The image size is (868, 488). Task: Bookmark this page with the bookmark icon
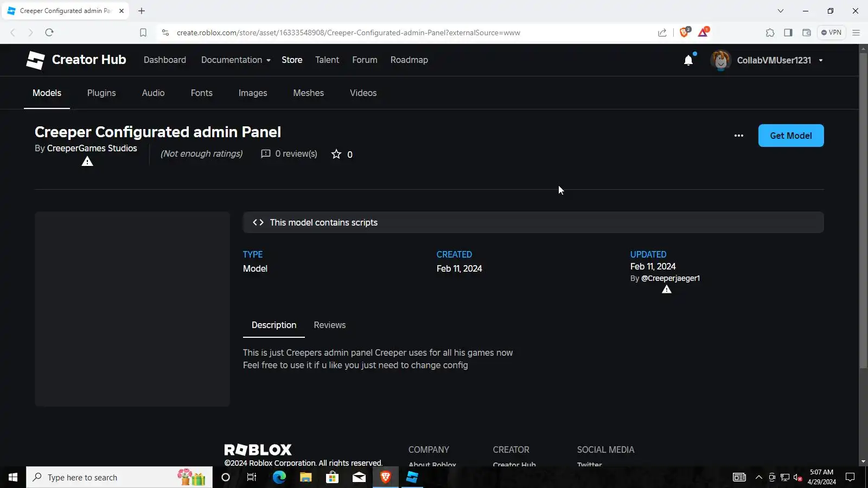click(x=143, y=33)
